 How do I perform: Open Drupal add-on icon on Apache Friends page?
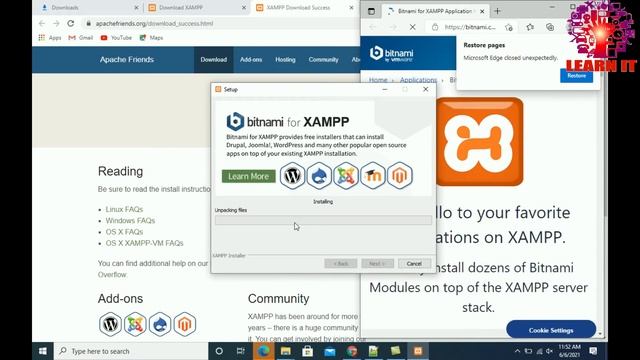tap(160, 324)
